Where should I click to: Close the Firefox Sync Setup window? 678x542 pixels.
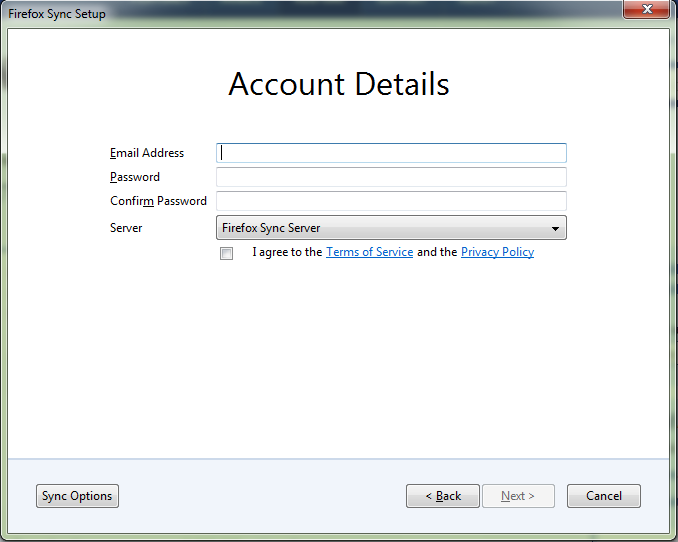click(x=647, y=9)
